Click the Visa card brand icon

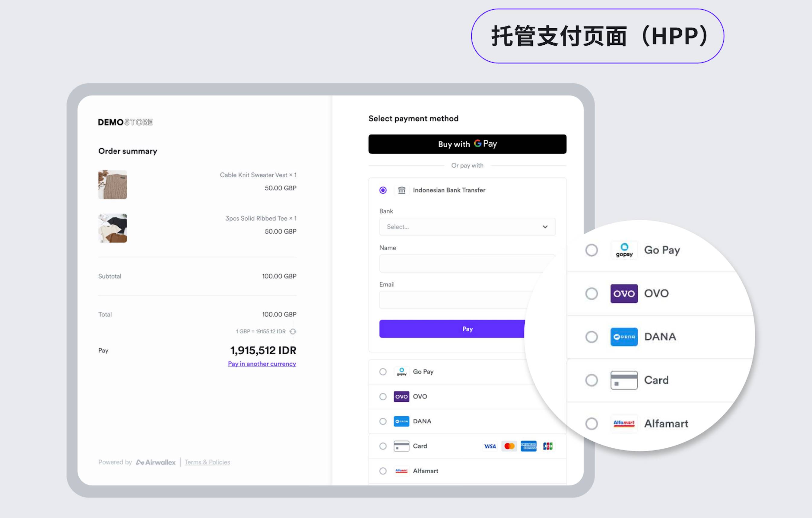[x=490, y=446]
